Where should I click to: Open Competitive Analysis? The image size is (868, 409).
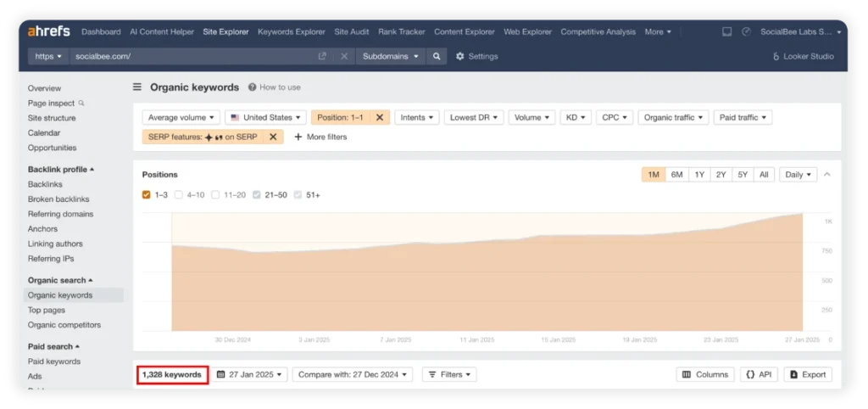tap(598, 31)
